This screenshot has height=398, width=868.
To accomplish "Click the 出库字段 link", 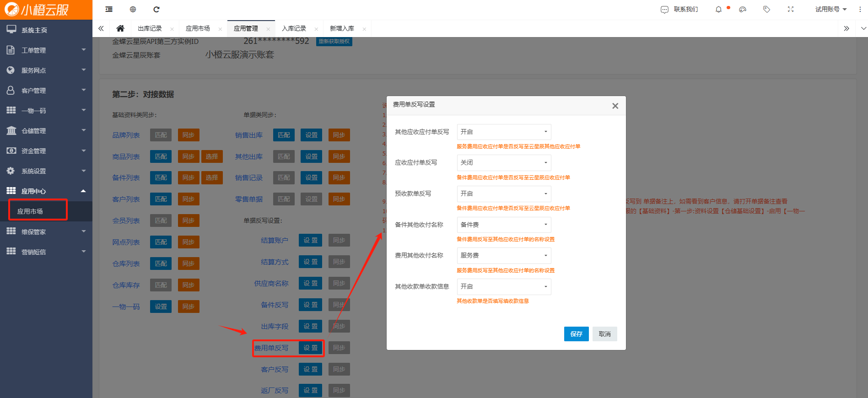I will pos(275,326).
